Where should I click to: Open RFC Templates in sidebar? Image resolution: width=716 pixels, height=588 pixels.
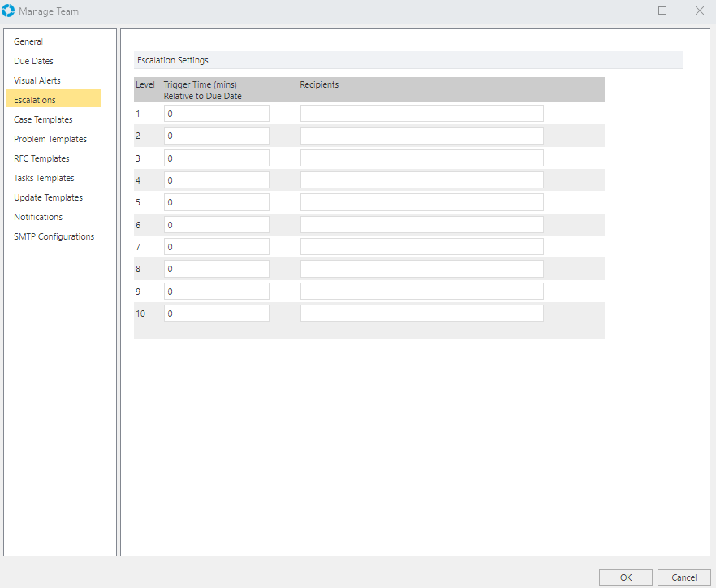pyautogui.click(x=41, y=158)
